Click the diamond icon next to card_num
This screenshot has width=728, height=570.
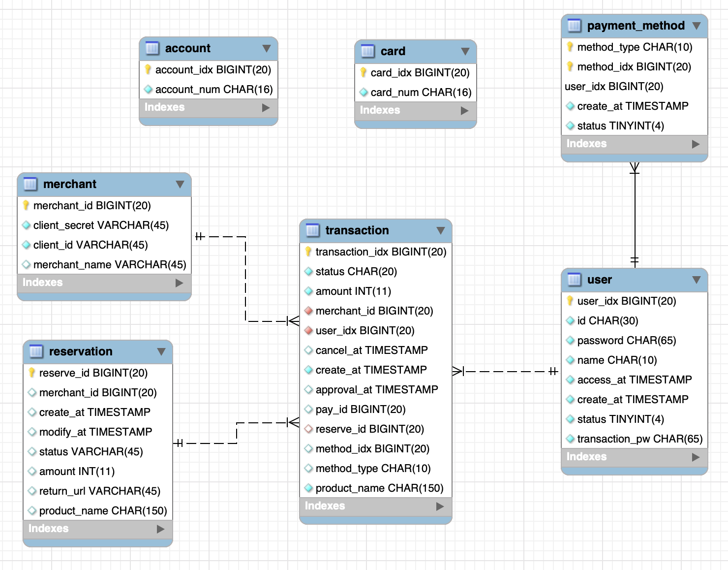point(364,92)
